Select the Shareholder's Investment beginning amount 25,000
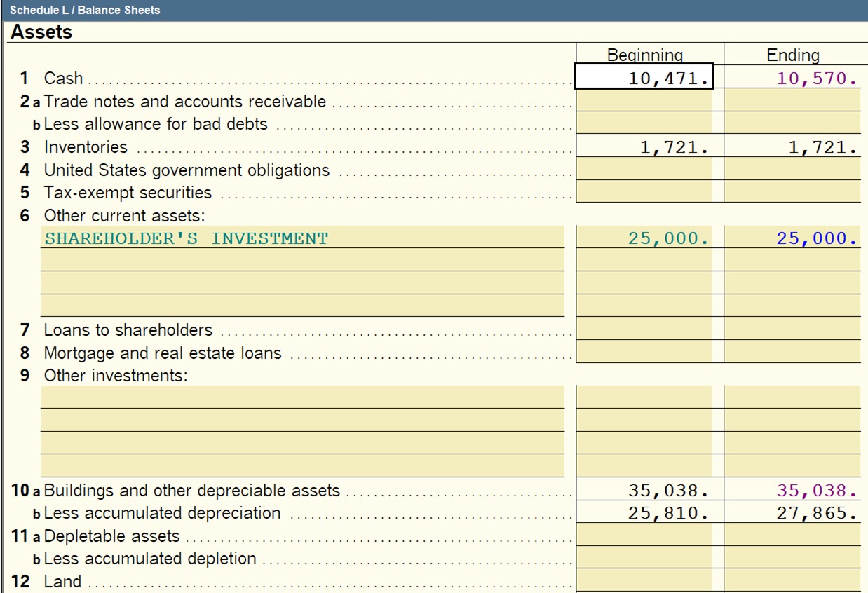Viewport: 868px width, 593px height. point(644,238)
